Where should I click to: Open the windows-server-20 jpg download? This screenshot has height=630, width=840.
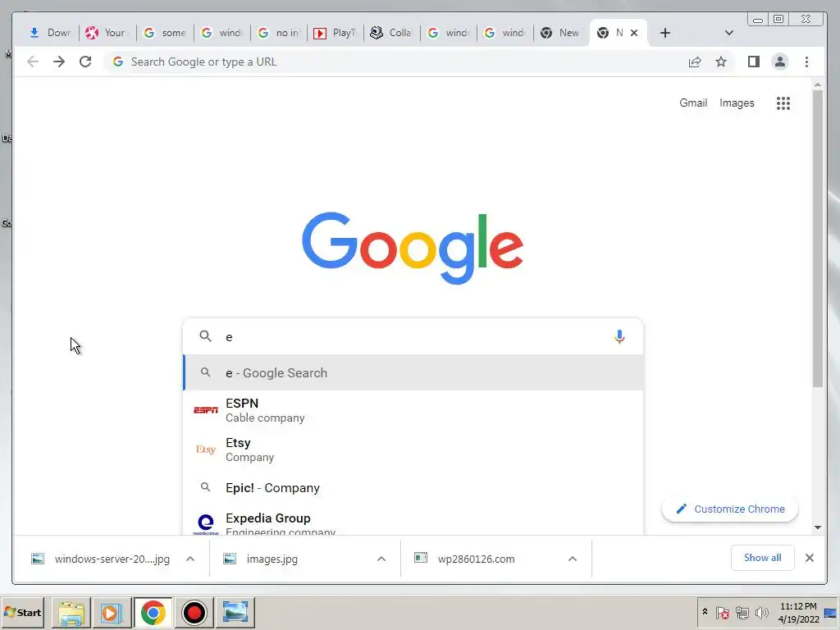112,559
